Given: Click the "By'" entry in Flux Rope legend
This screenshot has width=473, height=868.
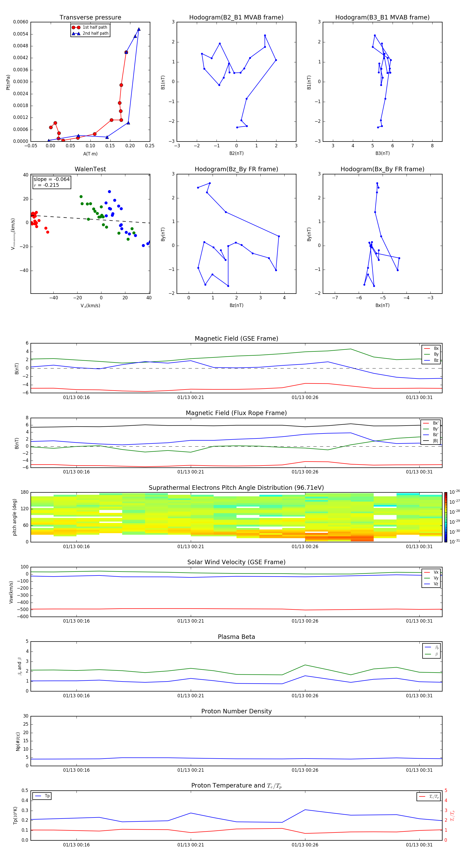Looking at the screenshot, I should coord(431,429).
